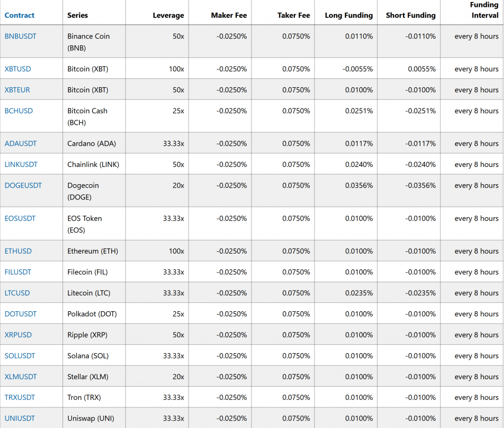Click the UNIUSDT contract link
This screenshot has height=428, width=504.
(x=20, y=418)
